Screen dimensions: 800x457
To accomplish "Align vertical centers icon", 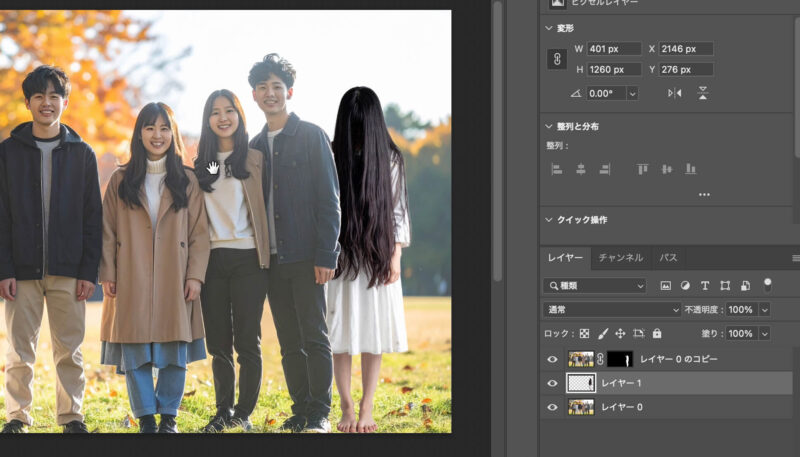I will click(666, 169).
